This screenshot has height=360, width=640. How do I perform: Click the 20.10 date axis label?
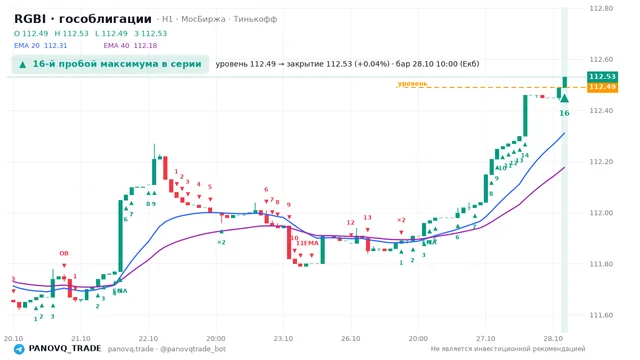13,338
